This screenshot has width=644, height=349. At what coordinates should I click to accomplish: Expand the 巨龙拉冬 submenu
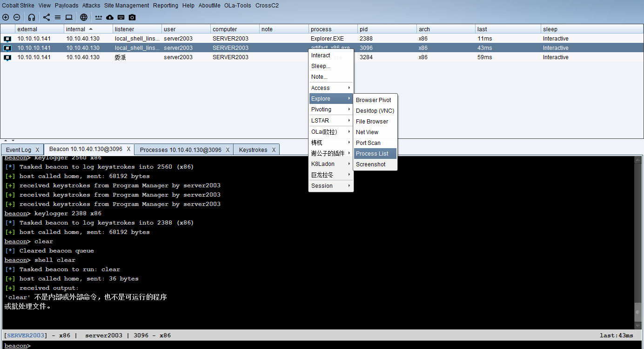pos(331,175)
